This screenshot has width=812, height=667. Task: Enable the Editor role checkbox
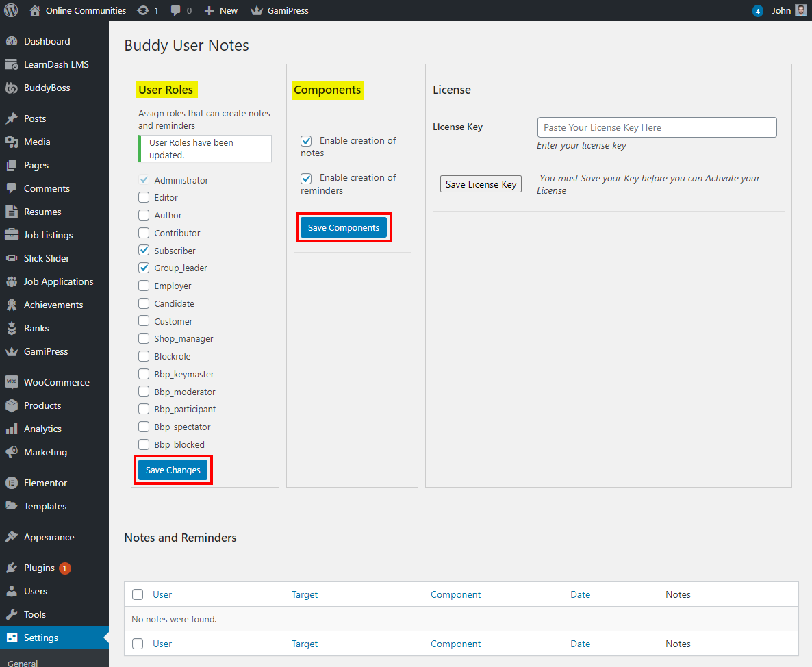(144, 197)
